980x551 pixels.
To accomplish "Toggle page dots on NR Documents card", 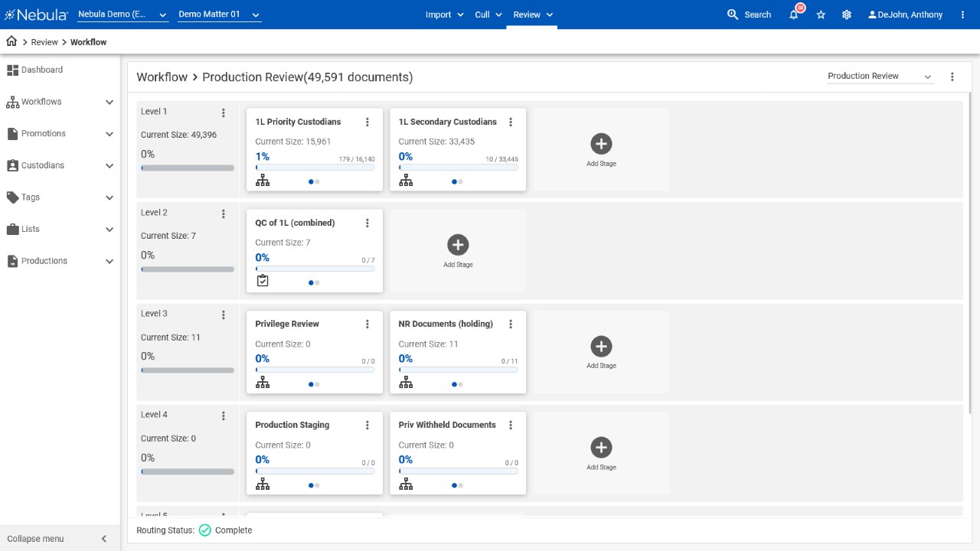I will click(457, 384).
